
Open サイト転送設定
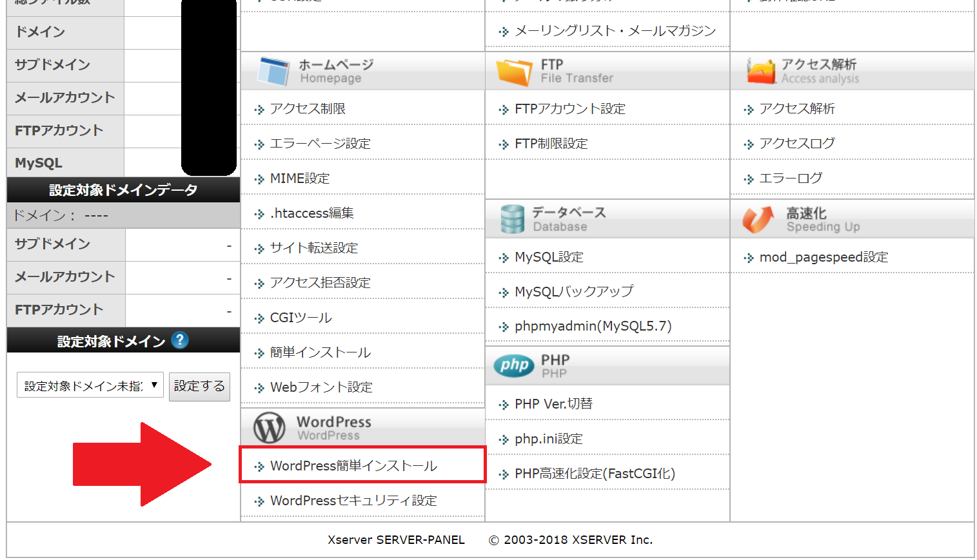[313, 247]
